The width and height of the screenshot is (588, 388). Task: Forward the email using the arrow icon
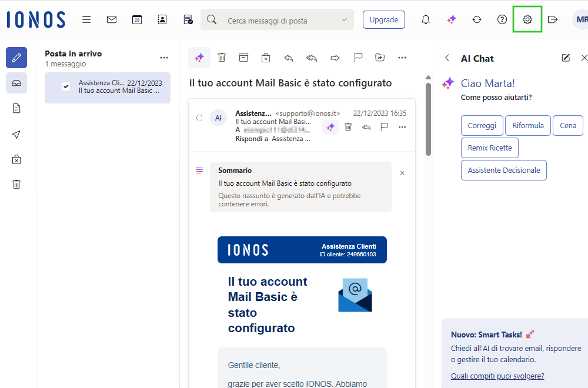pyautogui.click(x=335, y=57)
